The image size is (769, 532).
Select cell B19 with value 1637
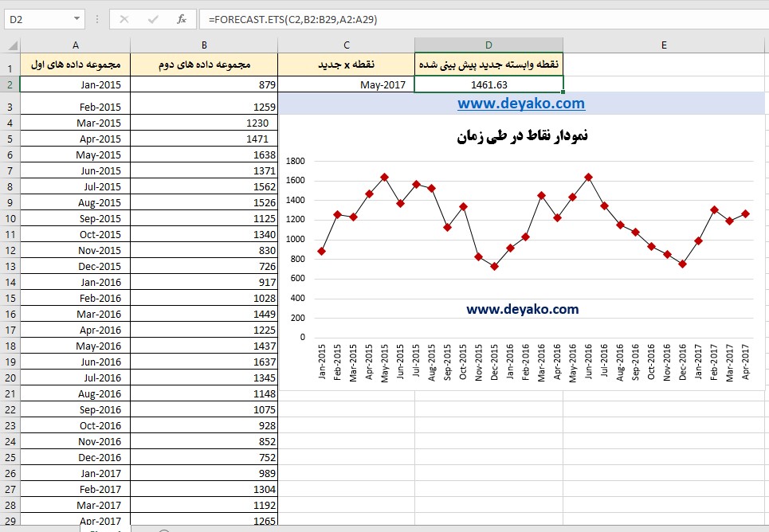(x=204, y=362)
